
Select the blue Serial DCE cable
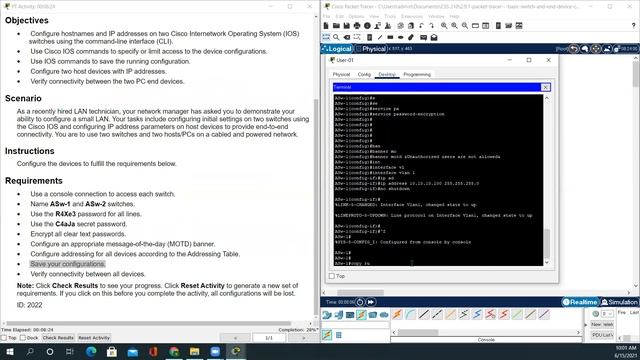477,314
